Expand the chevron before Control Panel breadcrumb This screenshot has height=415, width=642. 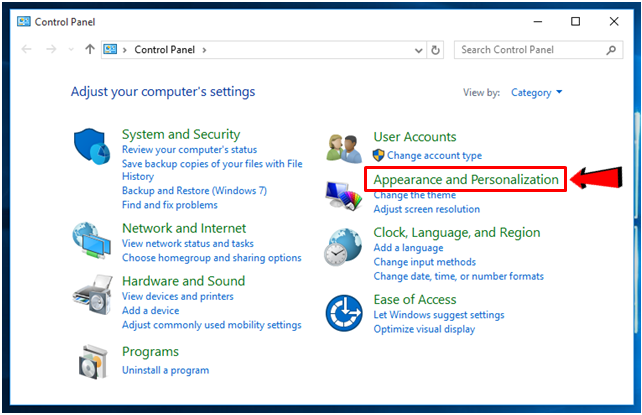tap(124, 50)
